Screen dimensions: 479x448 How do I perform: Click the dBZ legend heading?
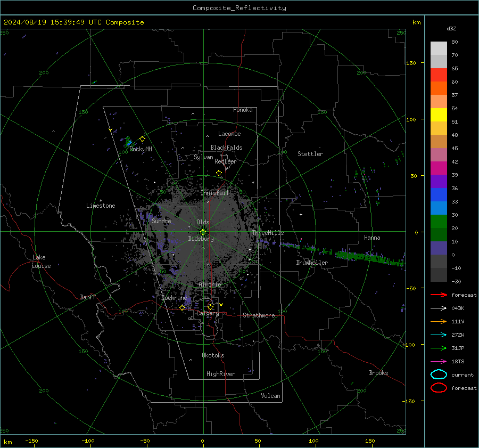coord(451,28)
